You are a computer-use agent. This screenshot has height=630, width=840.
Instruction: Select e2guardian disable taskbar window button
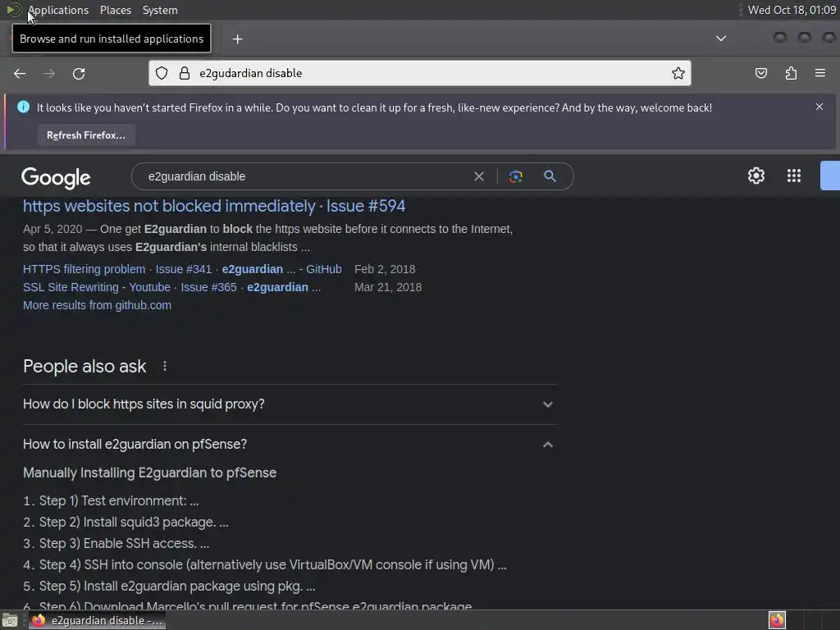coord(97,620)
